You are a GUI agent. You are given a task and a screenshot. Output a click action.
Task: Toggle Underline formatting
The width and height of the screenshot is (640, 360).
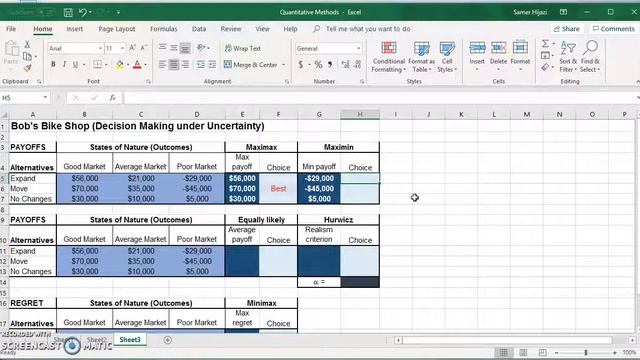tap(75, 64)
